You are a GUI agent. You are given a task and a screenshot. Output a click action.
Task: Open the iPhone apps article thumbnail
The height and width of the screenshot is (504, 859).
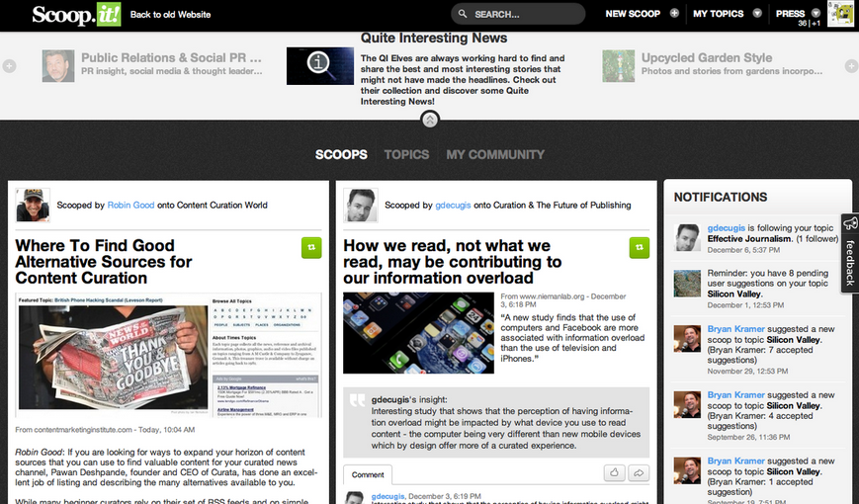pos(418,332)
